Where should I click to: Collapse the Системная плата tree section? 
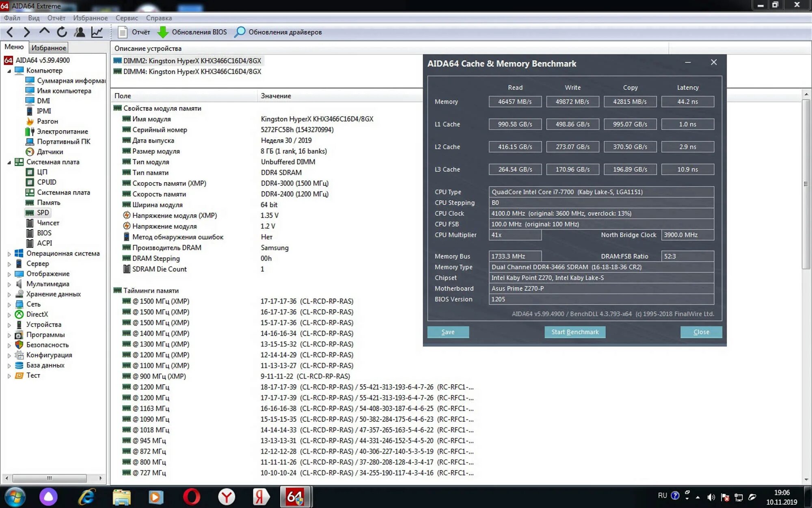coord(9,162)
